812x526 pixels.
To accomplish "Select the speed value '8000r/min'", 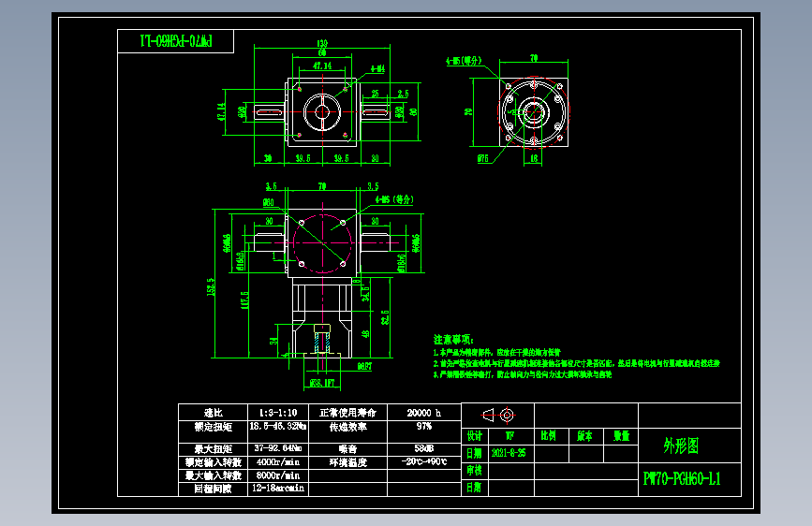I will pyautogui.click(x=278, y=475).
